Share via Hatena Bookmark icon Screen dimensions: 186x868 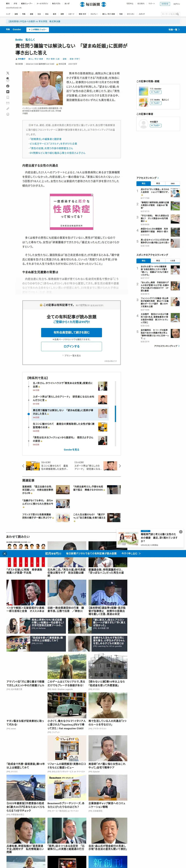click(8, 92)
